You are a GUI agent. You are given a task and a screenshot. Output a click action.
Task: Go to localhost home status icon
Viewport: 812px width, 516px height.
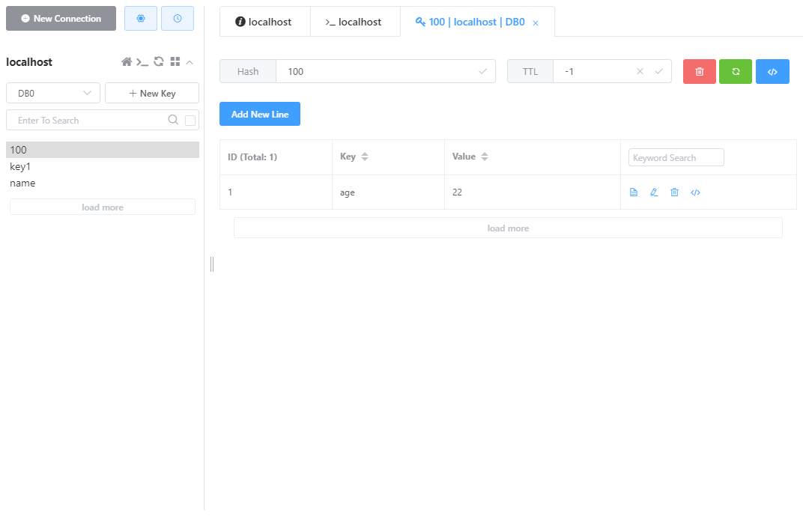tap(127, 62)
